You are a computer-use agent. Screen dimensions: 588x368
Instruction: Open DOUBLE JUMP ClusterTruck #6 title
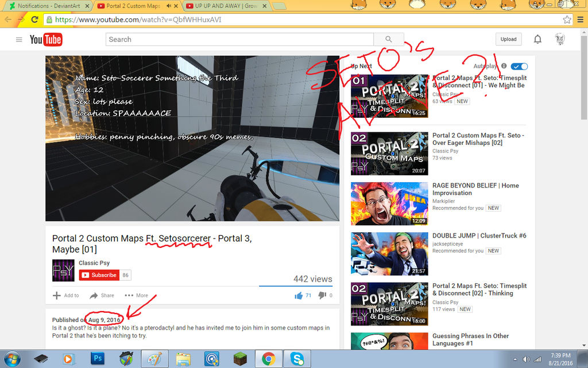point(479,236)
